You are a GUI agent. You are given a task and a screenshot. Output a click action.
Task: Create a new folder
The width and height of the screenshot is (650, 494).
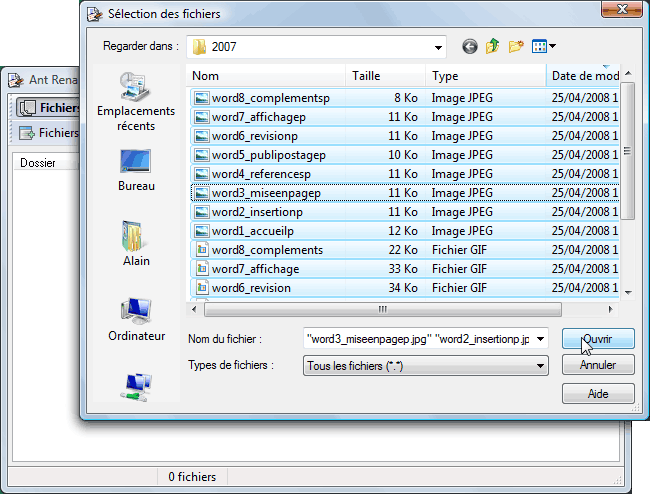tap(516, 46)
